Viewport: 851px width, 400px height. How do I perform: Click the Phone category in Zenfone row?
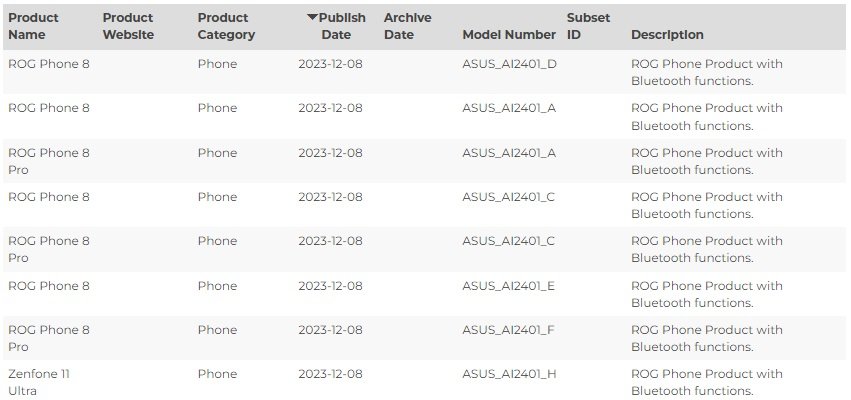217,374
